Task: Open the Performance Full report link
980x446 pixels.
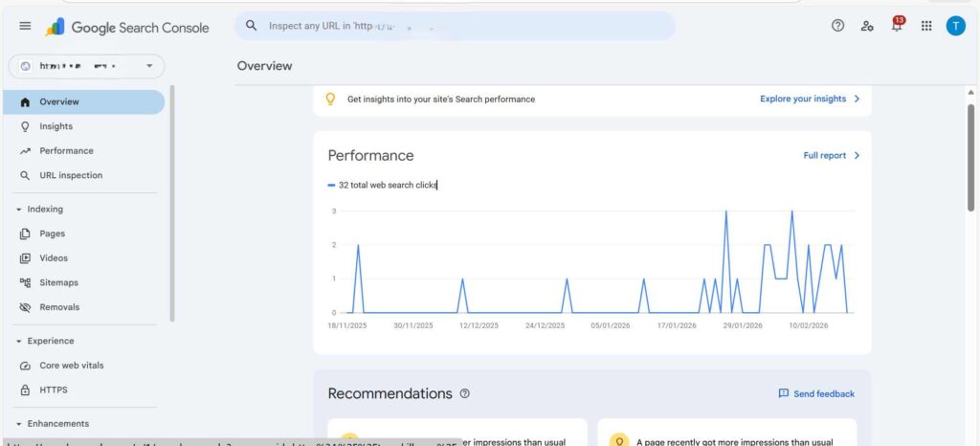Action: 824,156
